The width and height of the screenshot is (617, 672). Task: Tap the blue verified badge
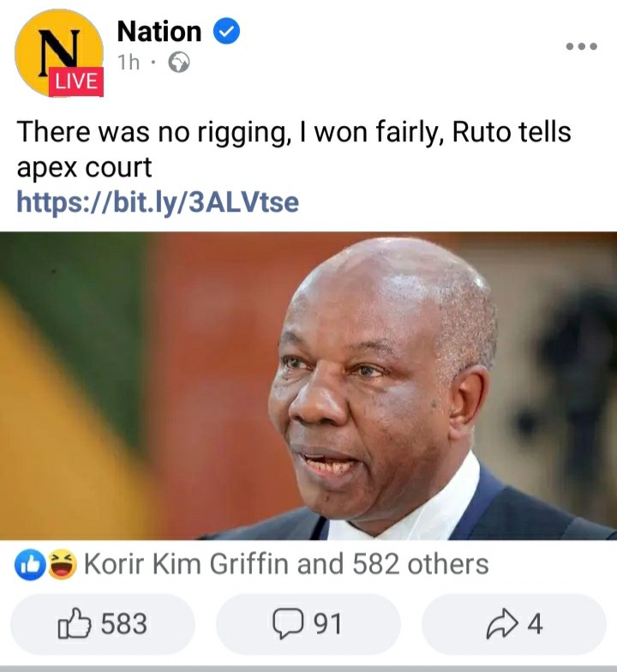[x=226, y=31]
